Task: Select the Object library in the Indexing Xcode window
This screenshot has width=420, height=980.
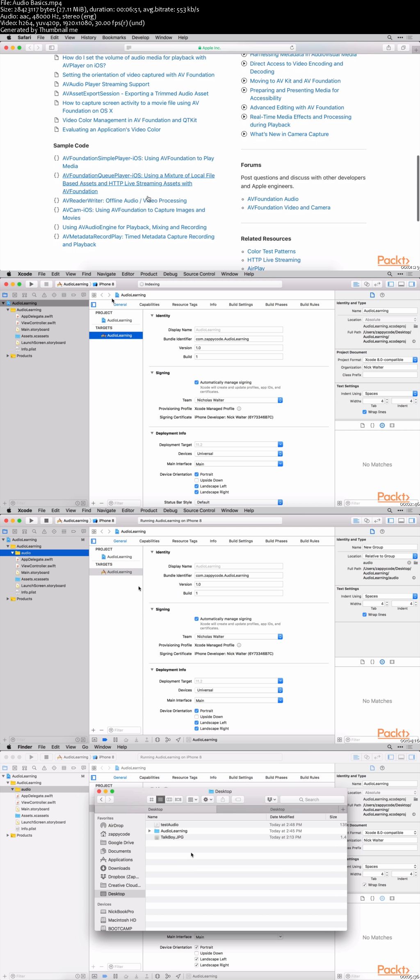Action: (x=382, y=425)
